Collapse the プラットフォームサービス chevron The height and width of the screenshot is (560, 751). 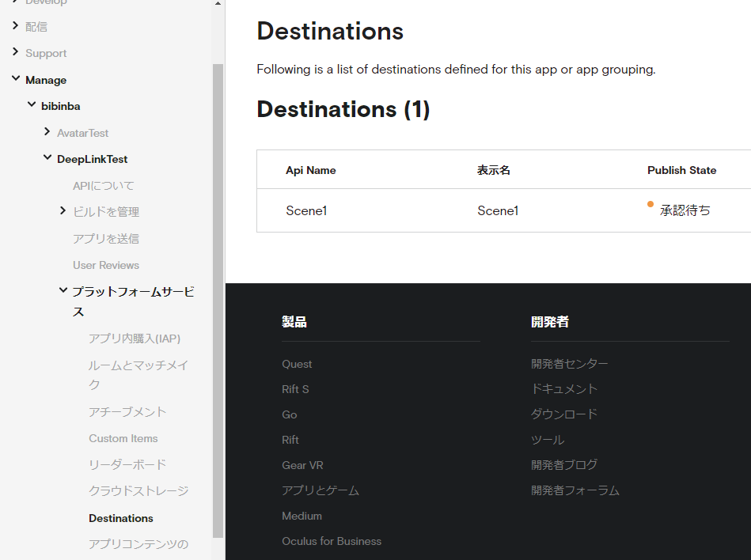click(63, 290)
